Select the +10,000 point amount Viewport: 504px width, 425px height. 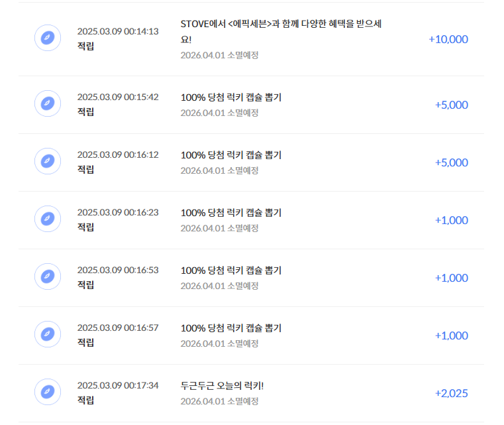point(448,39)
